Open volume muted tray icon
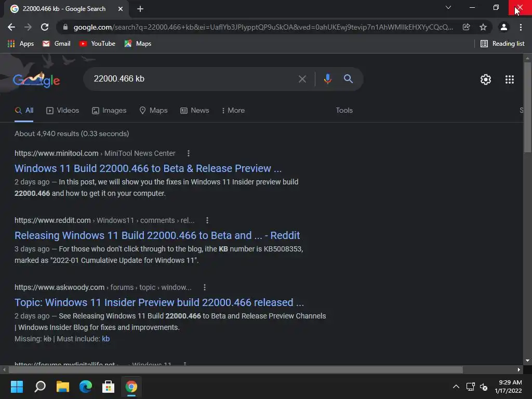The width and height of the screenshot is (532, 399). tap(484, 387)
